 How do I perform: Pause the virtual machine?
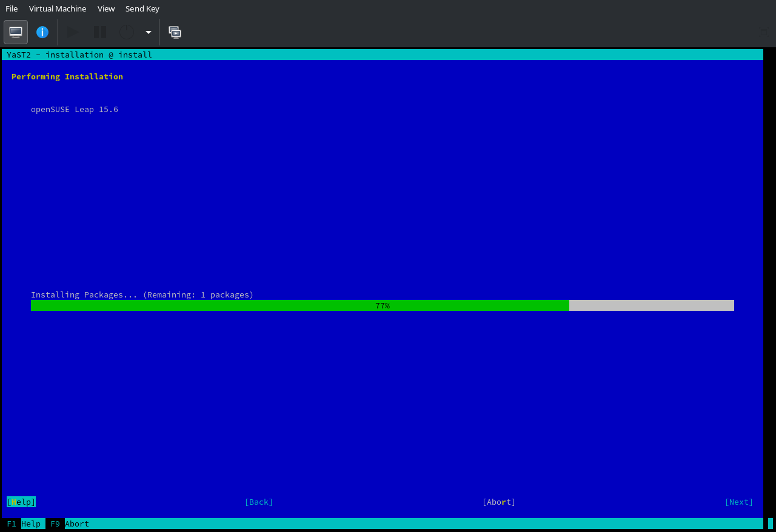tap(100, 32)
